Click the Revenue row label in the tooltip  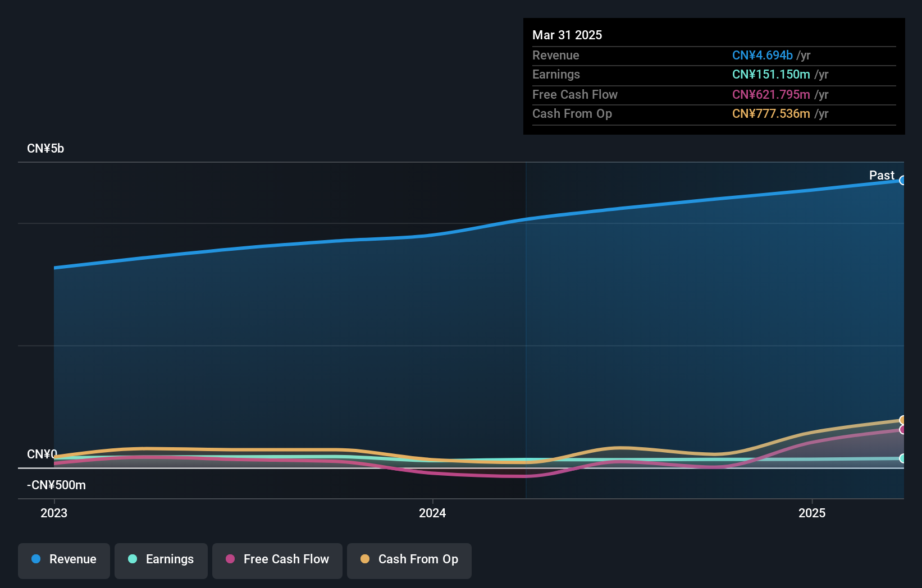click(x=556, y=55)
